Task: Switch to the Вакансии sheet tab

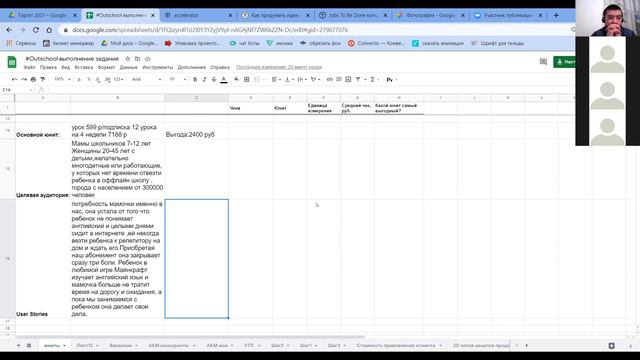Action: (x=120, y=345)
